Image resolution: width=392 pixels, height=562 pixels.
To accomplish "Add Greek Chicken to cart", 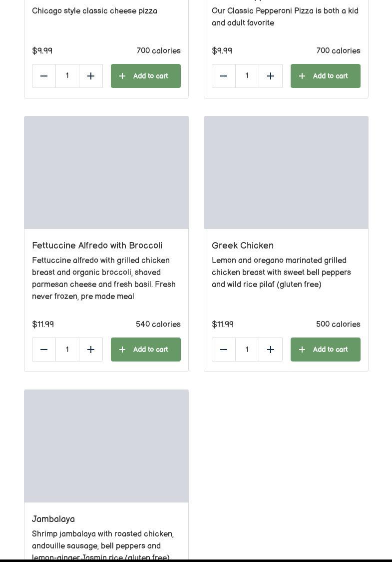I will point(326,349).
